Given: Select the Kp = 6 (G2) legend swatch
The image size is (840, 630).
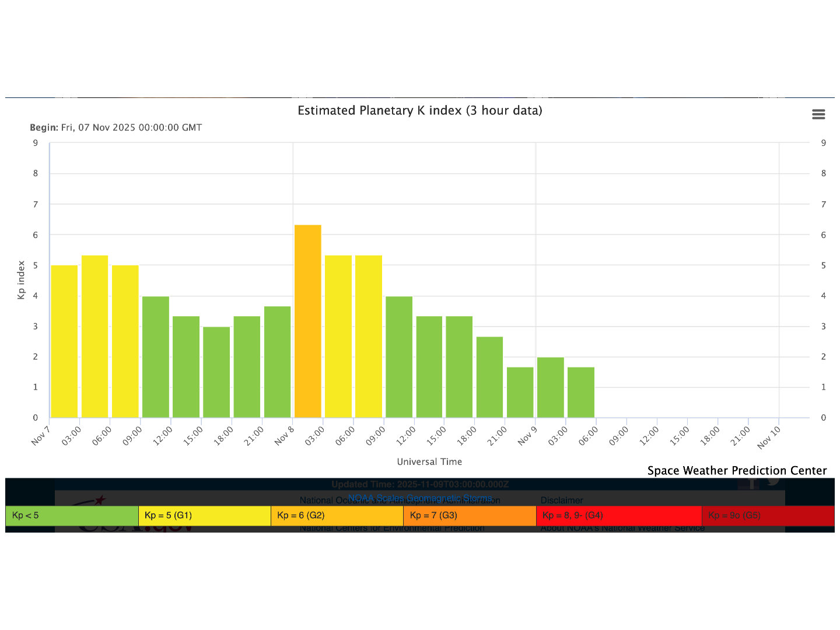Looking at the screenshot, I should [x=337, y=516].
